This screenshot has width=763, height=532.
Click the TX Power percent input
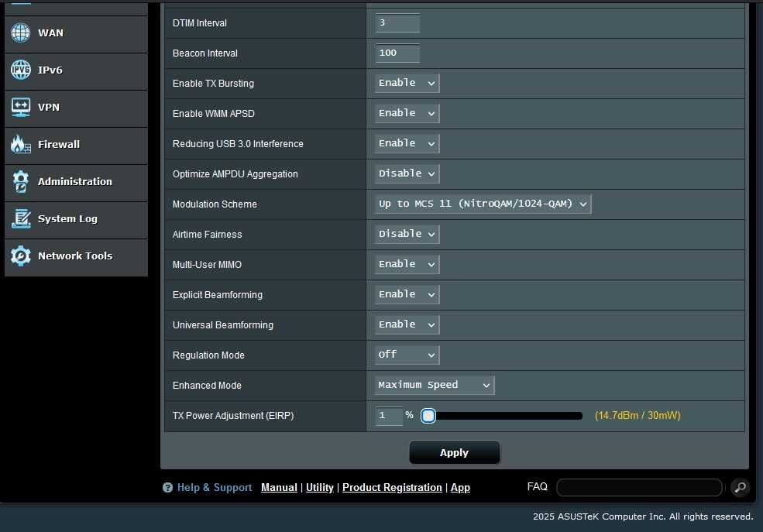click(x=388, y=416)
